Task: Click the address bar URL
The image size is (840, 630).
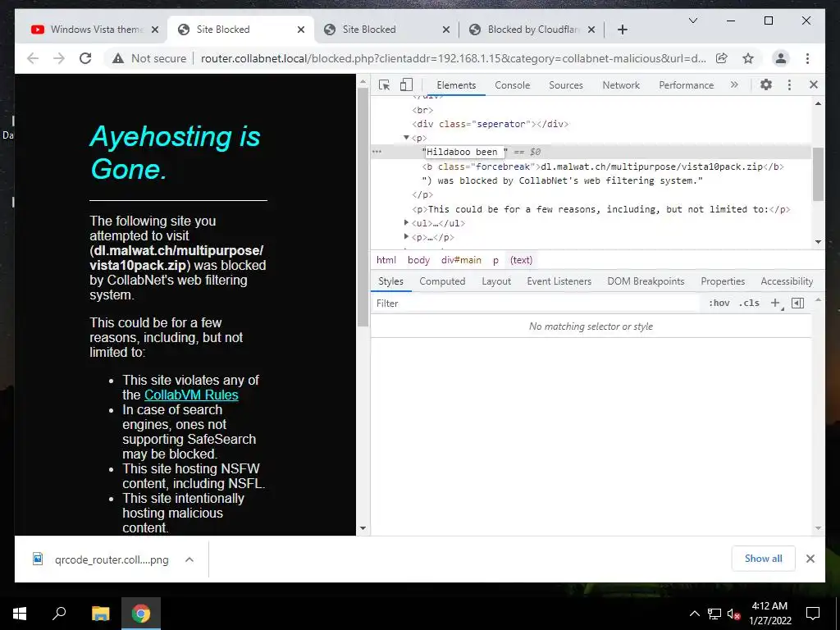Action: [453, 58]
